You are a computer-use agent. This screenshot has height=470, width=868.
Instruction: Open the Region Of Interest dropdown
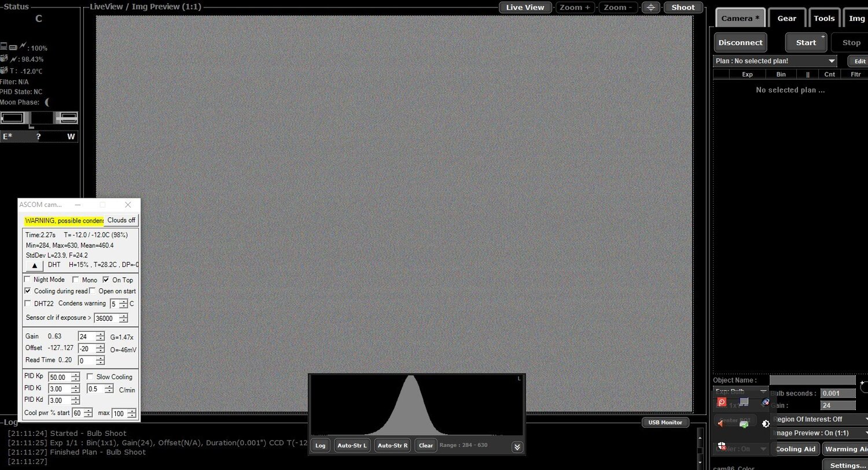point(819,419)
